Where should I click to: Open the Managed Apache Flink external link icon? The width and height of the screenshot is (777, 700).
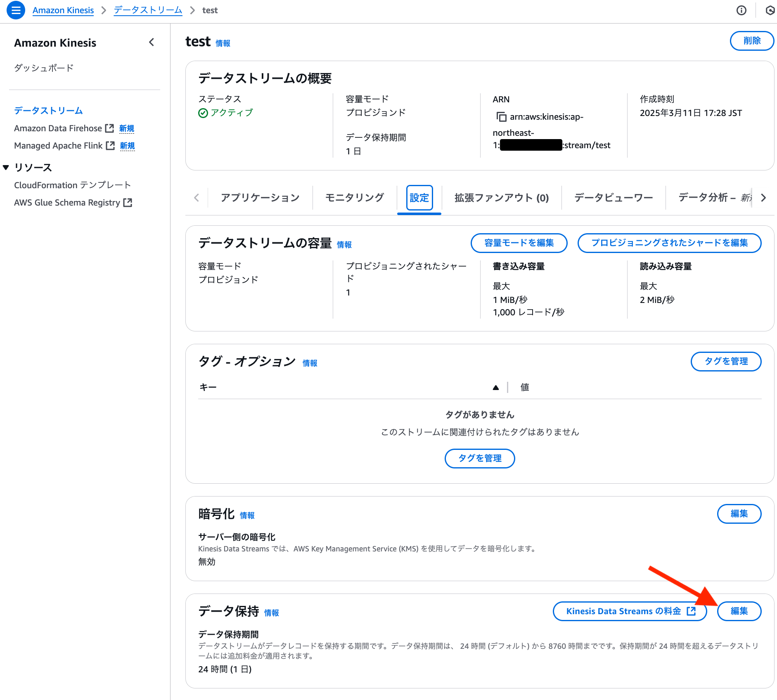point(110,146)
